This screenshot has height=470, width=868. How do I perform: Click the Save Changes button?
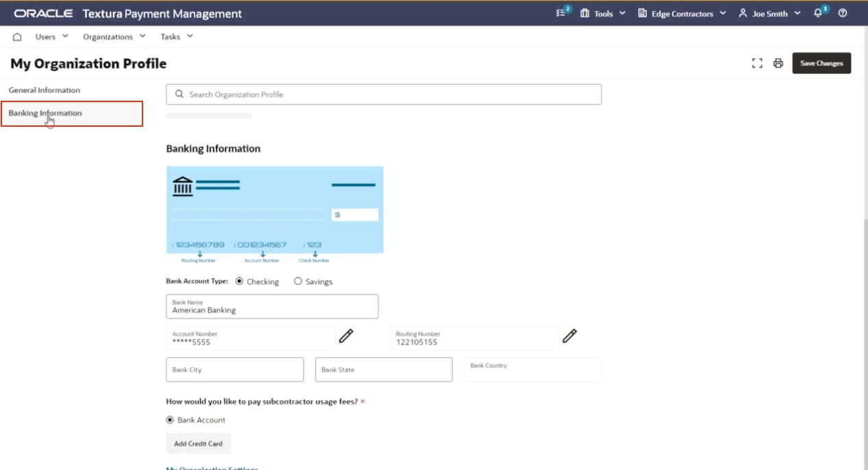(821, 63)
